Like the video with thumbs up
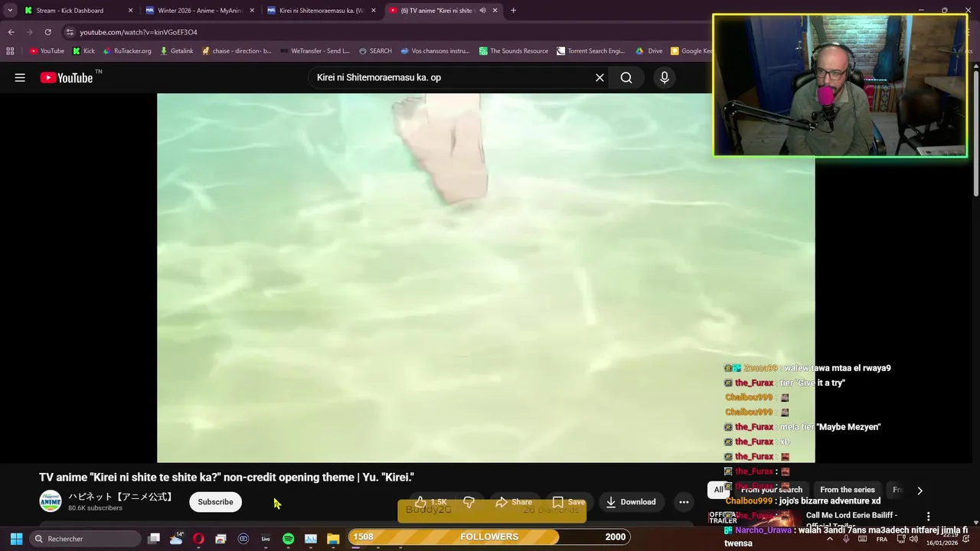This screenshot has width=980, height=551. click(x=430, y=502)
